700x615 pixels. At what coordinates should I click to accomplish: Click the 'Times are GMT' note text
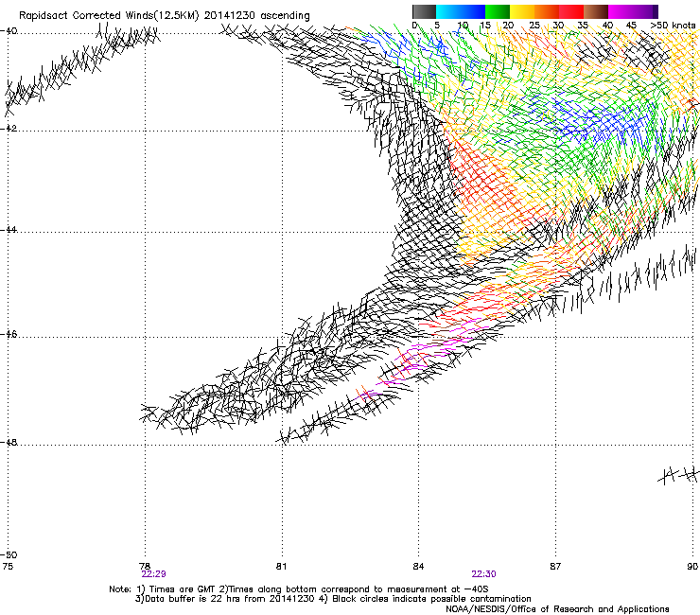(x=183, y=589)
